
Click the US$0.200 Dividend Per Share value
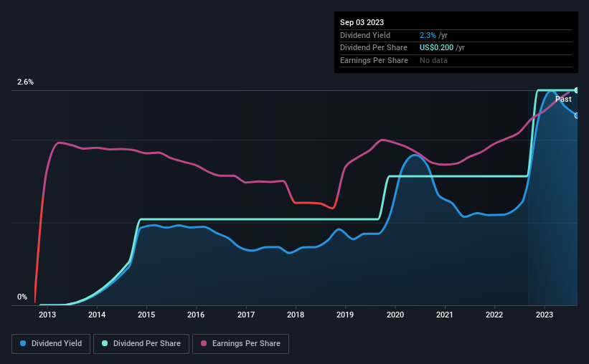click(x=436, y=48)
